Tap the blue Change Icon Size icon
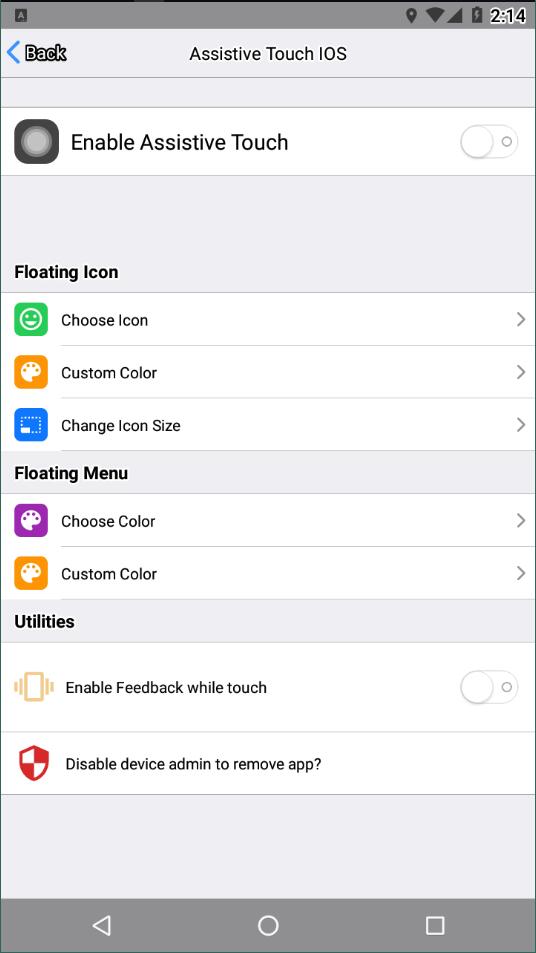 pos(31,424)
